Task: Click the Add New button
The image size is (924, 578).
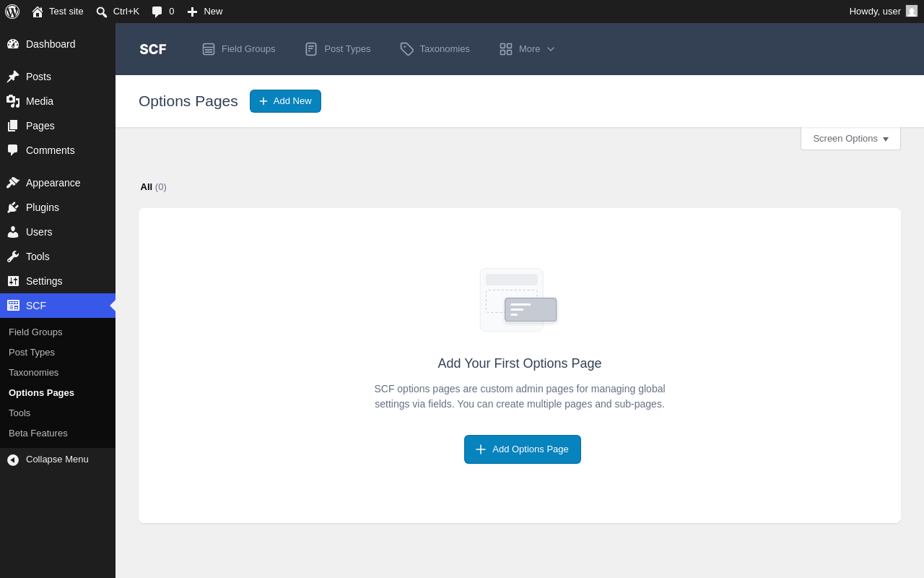Action: pos(285,101)
